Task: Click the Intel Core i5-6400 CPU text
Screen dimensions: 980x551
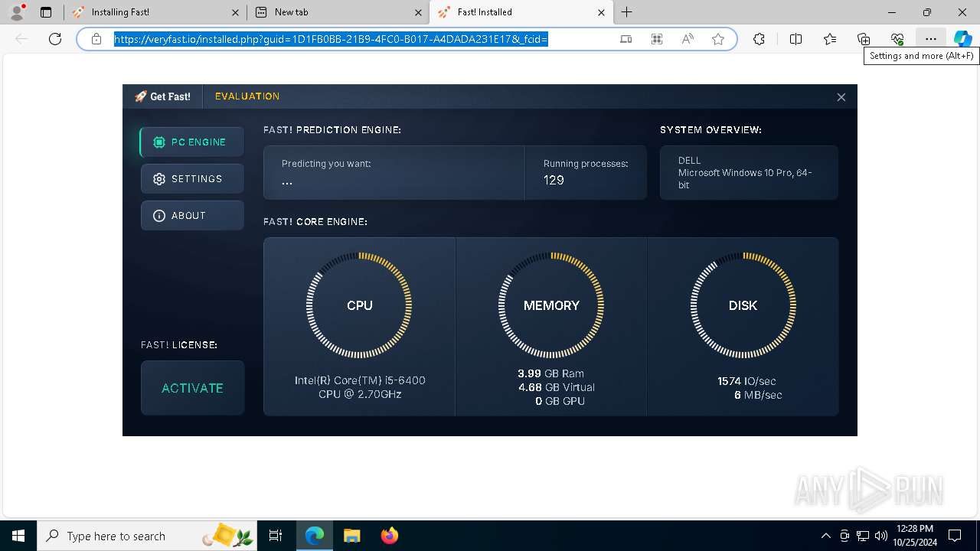Action: point(360,387)
